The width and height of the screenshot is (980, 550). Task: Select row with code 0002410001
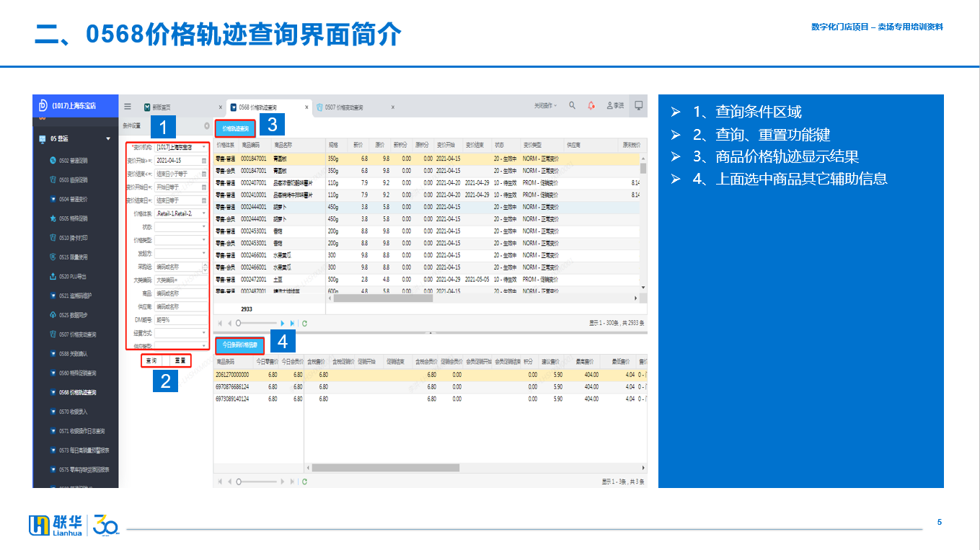pos(428,195)
